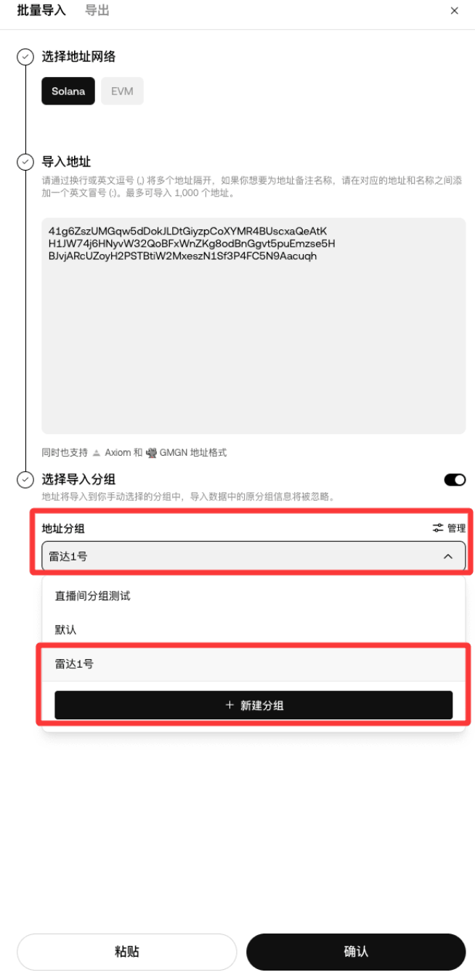Image resolution: width=475 pixels, height=980 pixels.
Task: Select the EVM network option
Action: 122,91
